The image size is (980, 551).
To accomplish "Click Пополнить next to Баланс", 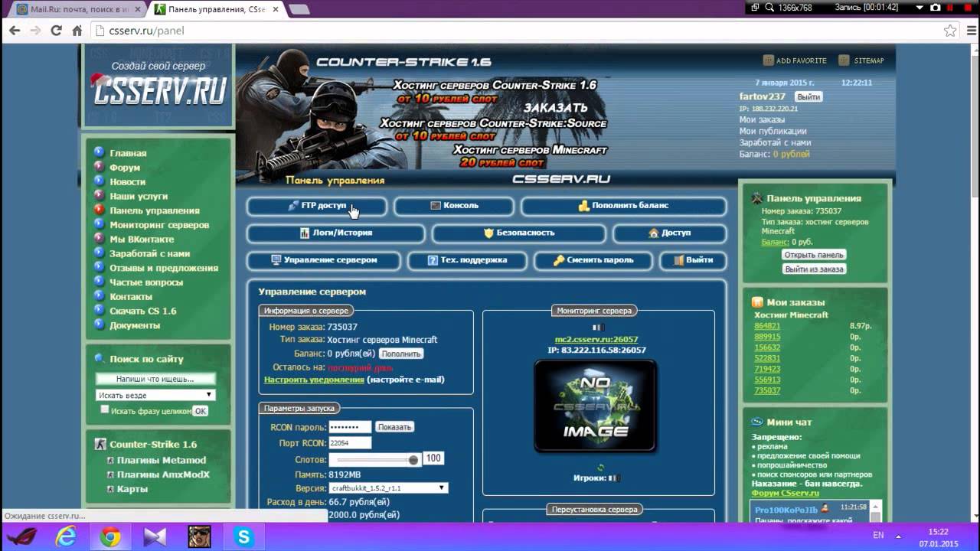I will [400, 354].
